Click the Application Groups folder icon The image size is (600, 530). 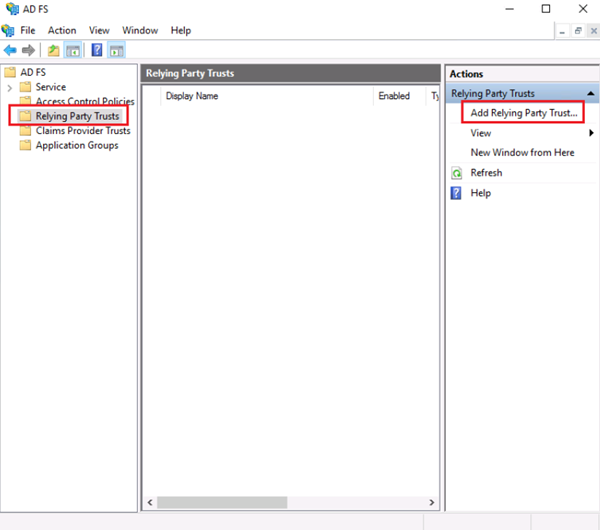click(x=25, y=145)
